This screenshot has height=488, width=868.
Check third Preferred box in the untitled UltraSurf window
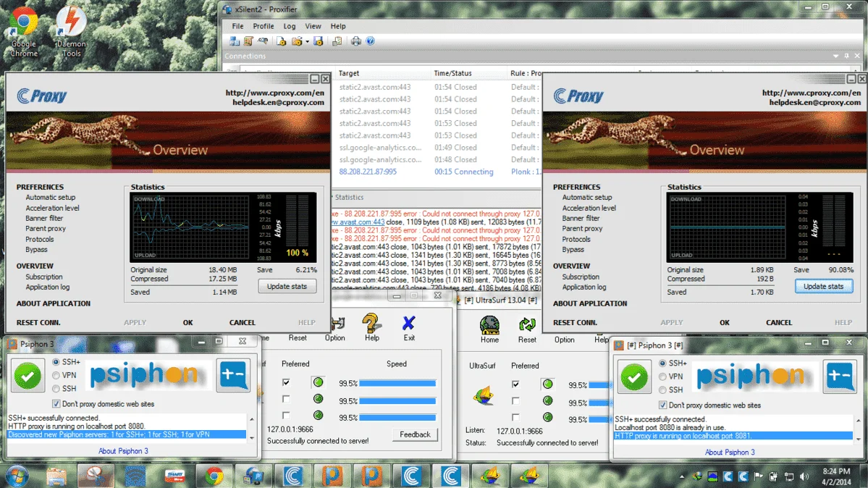(x=286, y=416)
